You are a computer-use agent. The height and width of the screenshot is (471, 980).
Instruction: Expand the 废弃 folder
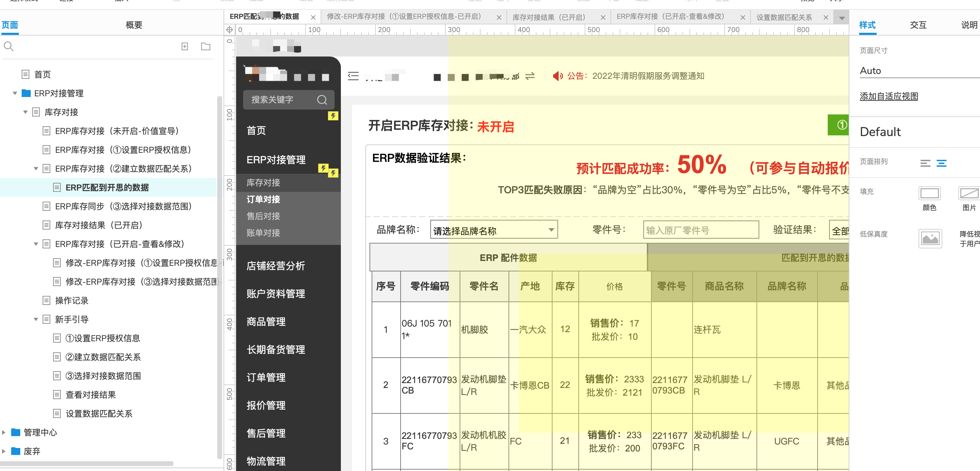[4, 451]
